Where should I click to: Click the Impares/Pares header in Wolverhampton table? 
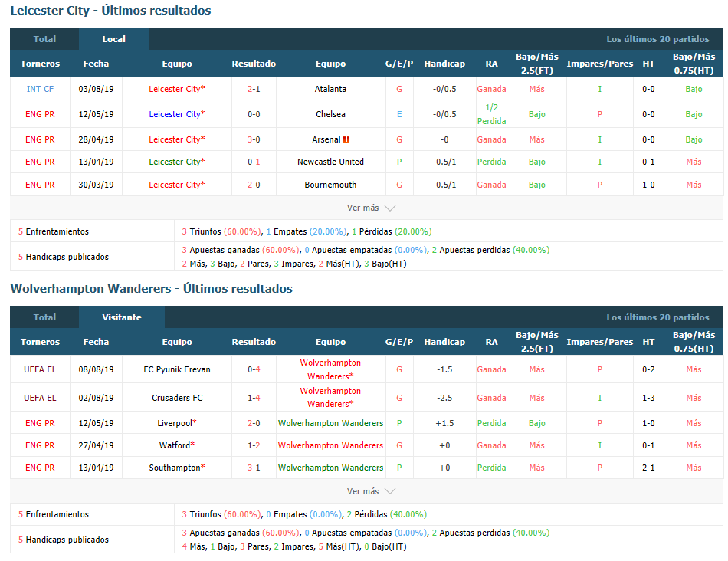tap(599, 342)
